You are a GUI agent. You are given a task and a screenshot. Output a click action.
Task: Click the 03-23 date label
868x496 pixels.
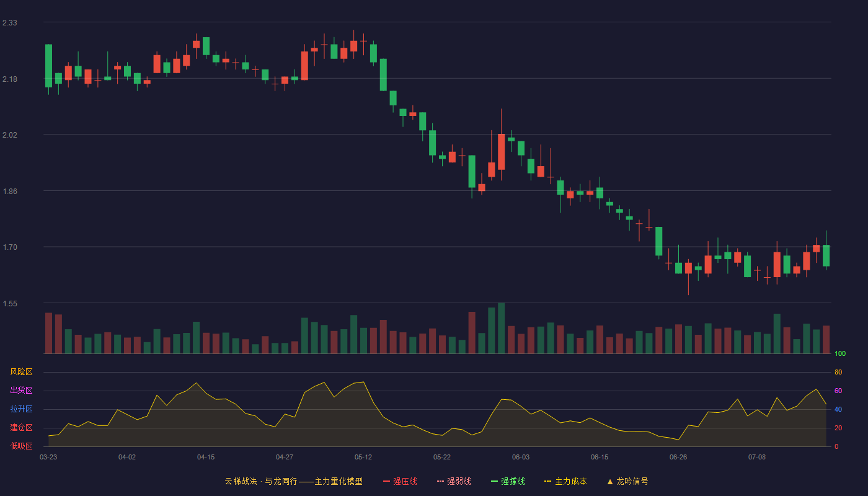tap(48, 457)
